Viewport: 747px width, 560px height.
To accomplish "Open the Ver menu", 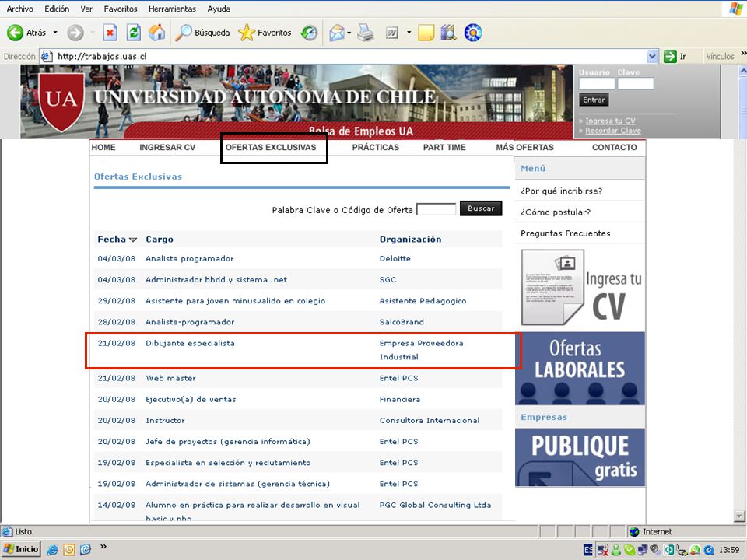I will 86,9.
